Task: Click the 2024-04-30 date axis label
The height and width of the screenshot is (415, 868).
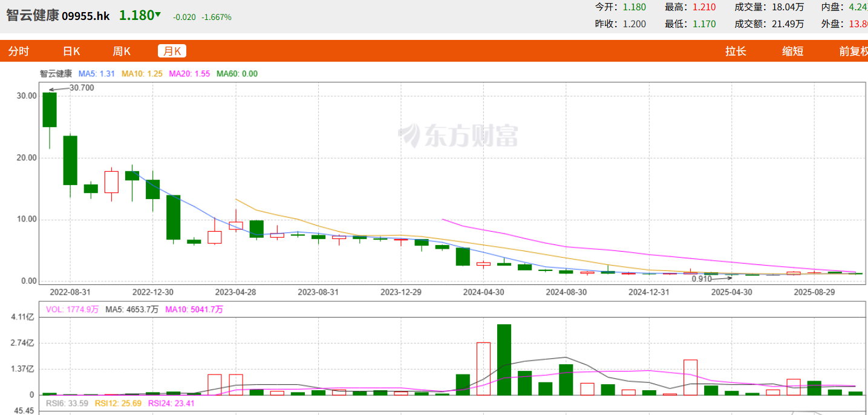Action: [x=484, y=292]
